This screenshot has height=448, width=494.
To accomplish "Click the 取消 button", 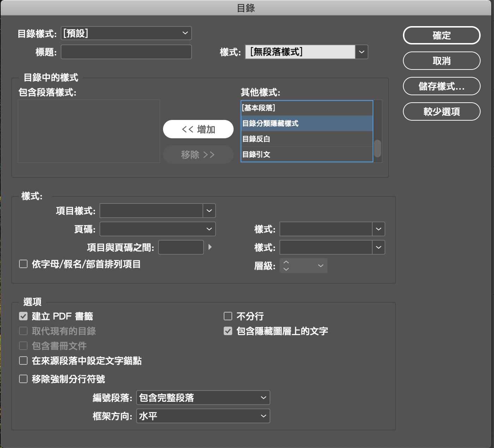I will point(441,61).
